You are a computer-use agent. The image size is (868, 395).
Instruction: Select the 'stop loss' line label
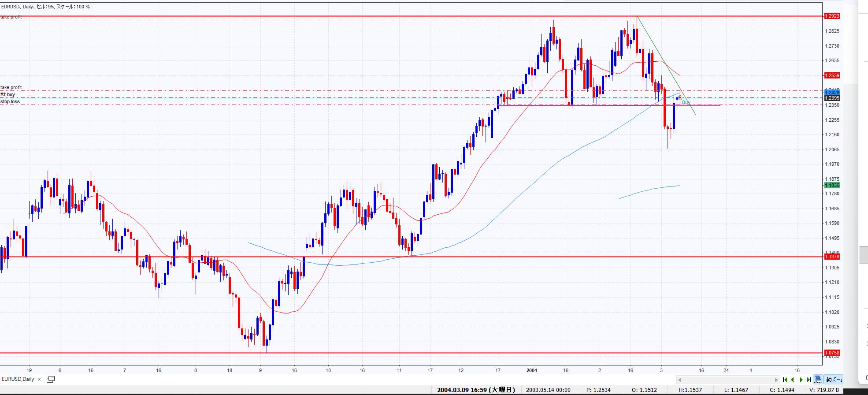click(10, 101)
